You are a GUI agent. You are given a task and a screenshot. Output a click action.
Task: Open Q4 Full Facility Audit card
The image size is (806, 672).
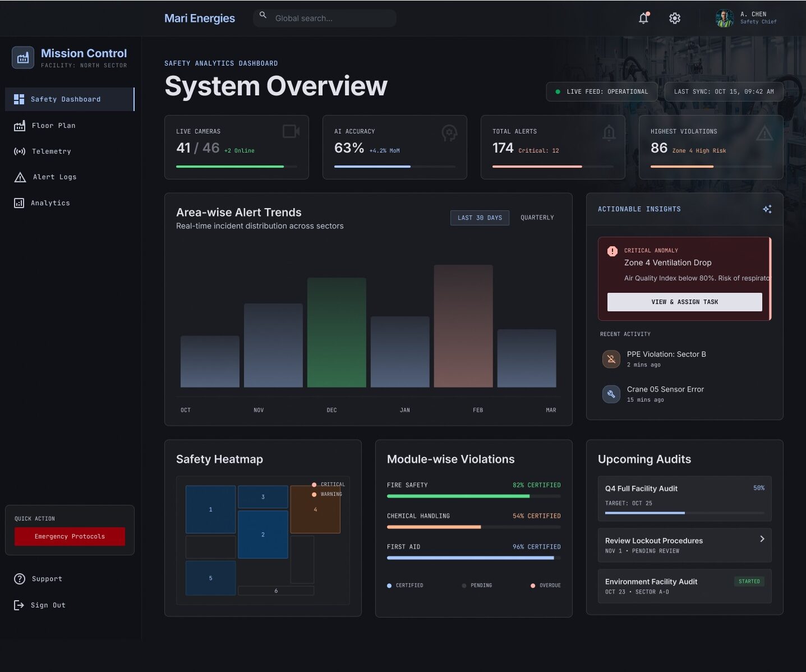point(684,499)
